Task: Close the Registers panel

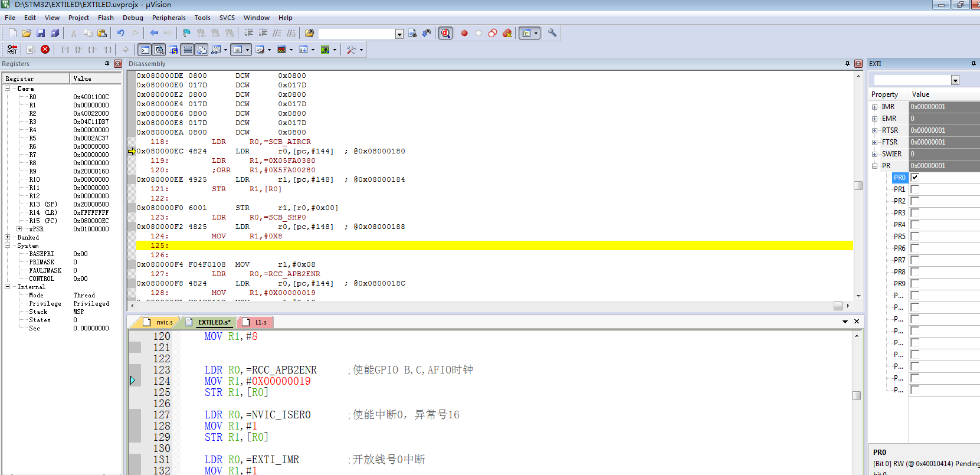Action: [118, 64]
